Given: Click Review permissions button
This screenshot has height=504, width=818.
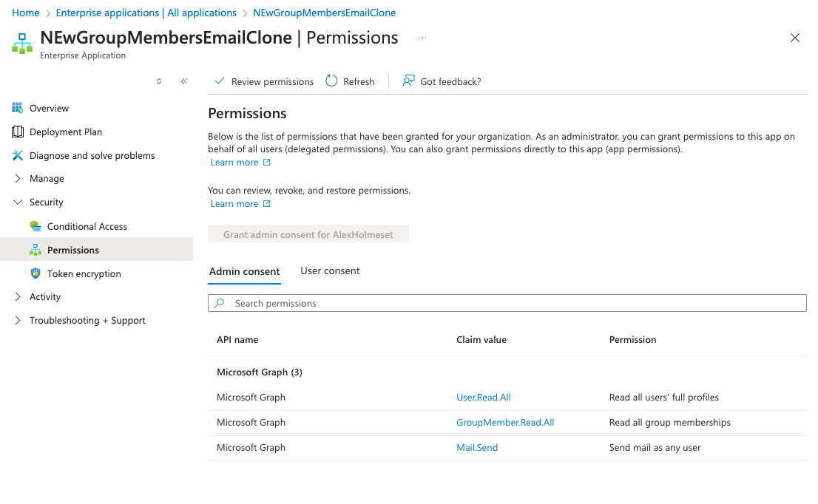Looking at the screenshot, I should (264, 81).
